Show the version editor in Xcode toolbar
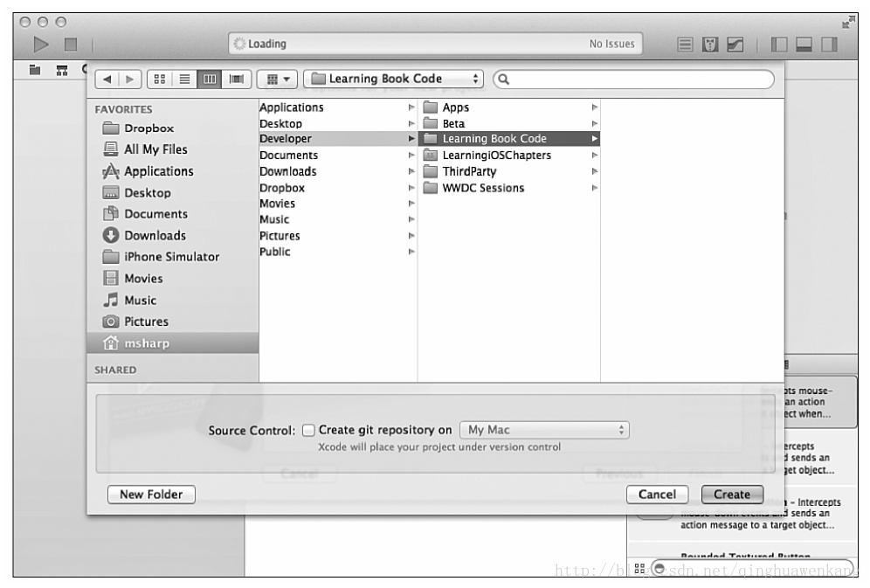 click(735, 45)
